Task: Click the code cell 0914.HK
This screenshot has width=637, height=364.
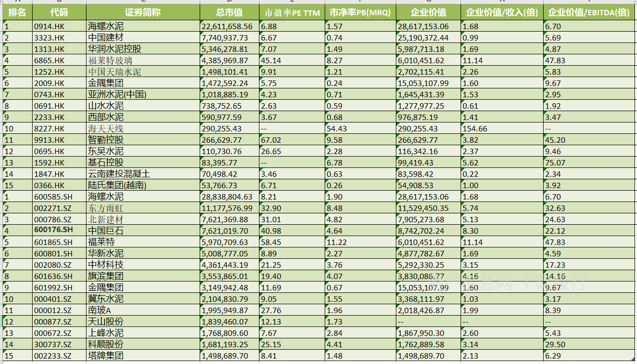Action: [x=59, y=27]
